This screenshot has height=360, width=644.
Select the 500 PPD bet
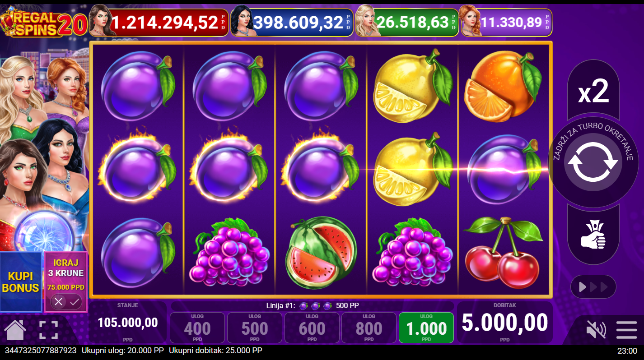click(255, 328)
